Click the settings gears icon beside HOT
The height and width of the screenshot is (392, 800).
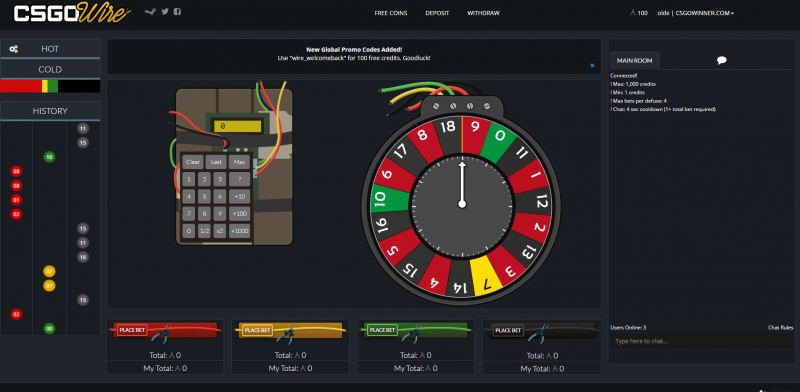click(14, 49)
